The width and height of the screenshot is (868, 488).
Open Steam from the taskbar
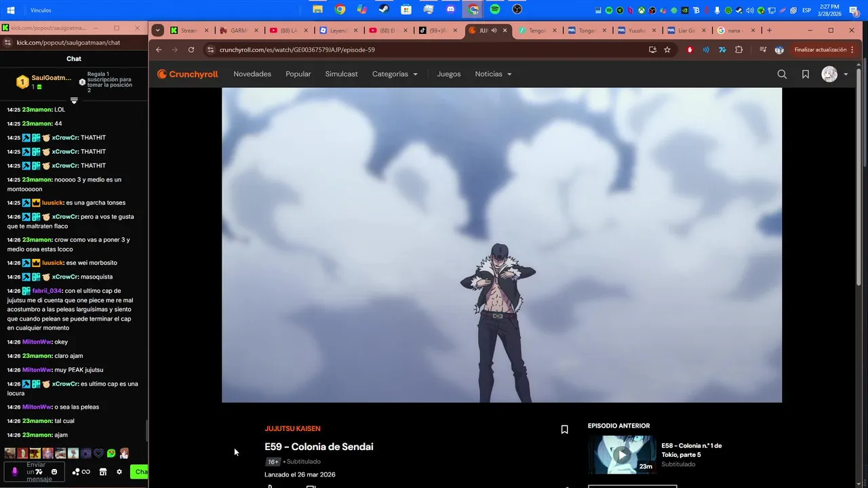click(x=384, y=9)
